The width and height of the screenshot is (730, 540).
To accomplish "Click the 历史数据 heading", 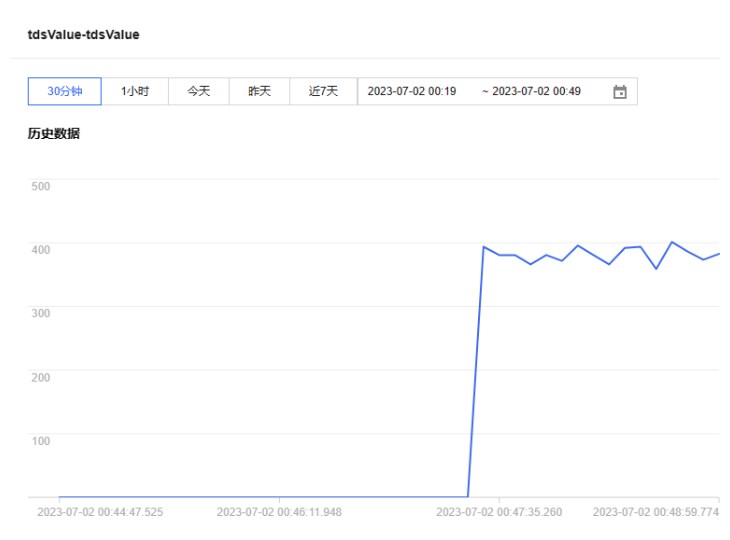I will click(x=54, y=134).
